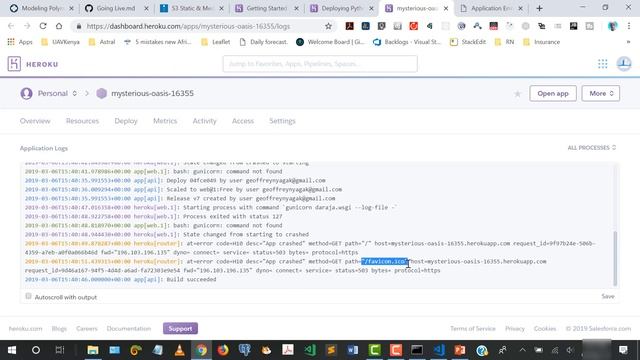Open the All Processes filter dropdown

(x=591, y=148)
